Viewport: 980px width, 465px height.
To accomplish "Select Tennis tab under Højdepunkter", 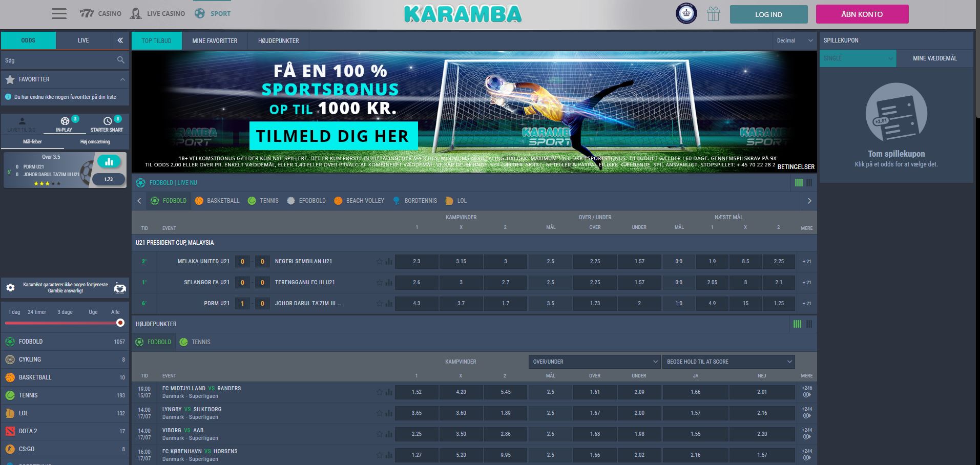I will click(195, 342).
